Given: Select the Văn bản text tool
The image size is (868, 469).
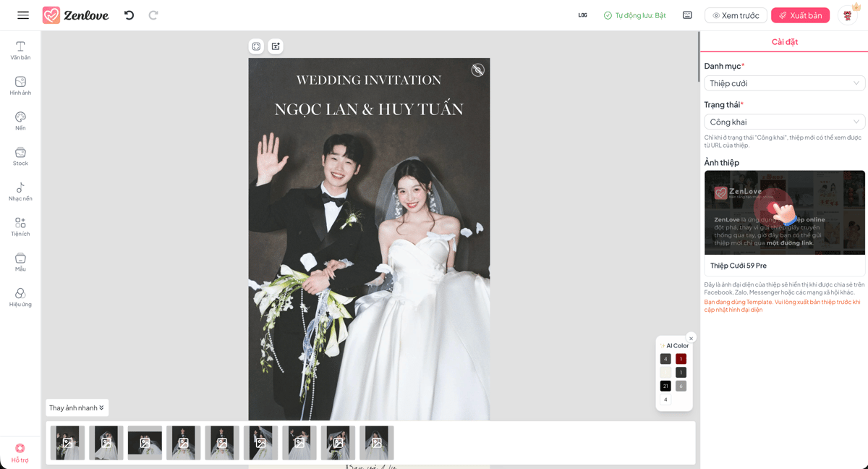Looking at the screenshot, I should 20,48.
